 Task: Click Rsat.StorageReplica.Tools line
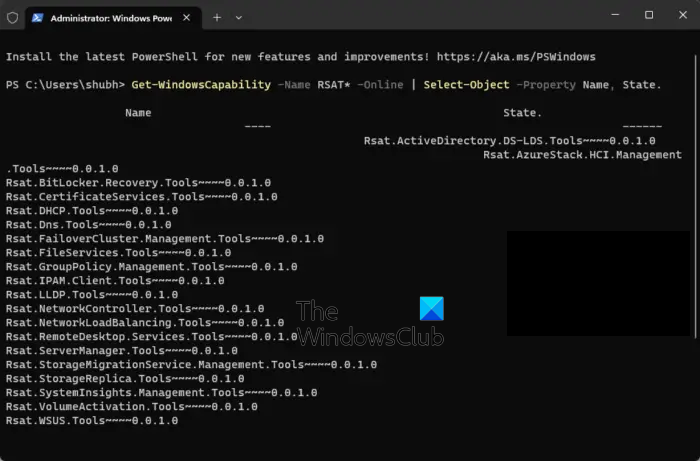point(125,378)
